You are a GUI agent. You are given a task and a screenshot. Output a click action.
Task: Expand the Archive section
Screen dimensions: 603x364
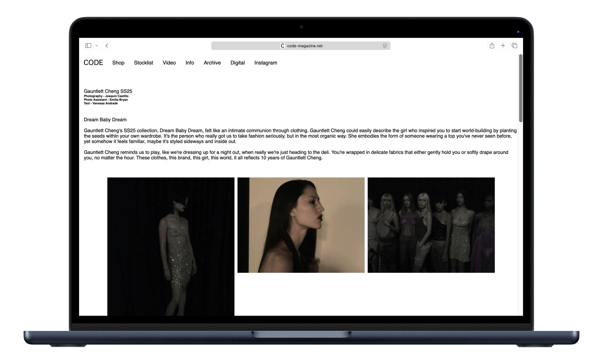point(212,63)
